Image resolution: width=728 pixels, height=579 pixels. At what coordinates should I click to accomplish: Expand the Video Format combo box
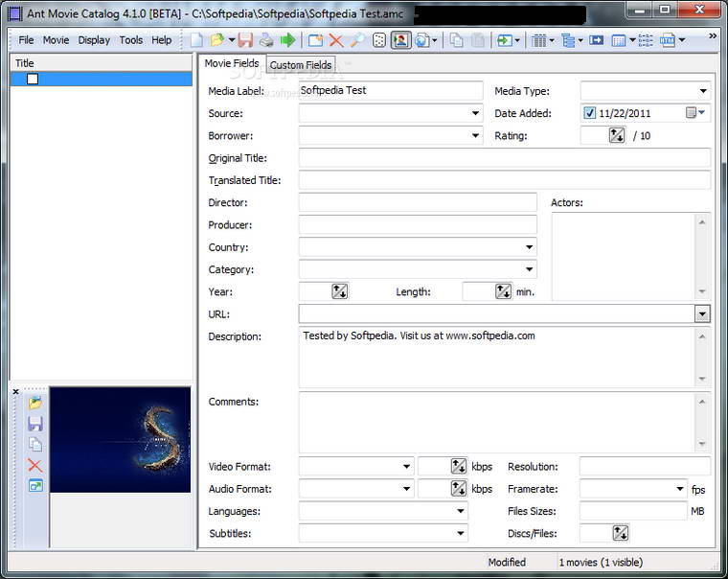click(406, 467)
